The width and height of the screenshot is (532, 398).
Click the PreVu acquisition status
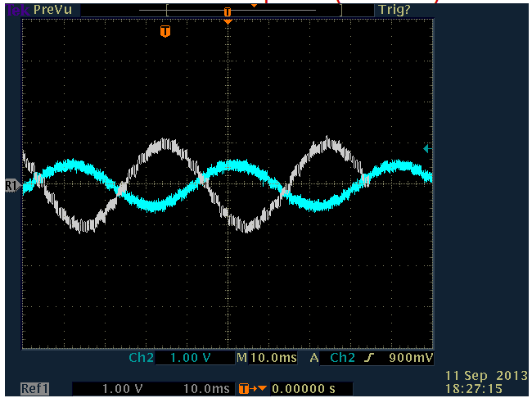tap(52, 10)
